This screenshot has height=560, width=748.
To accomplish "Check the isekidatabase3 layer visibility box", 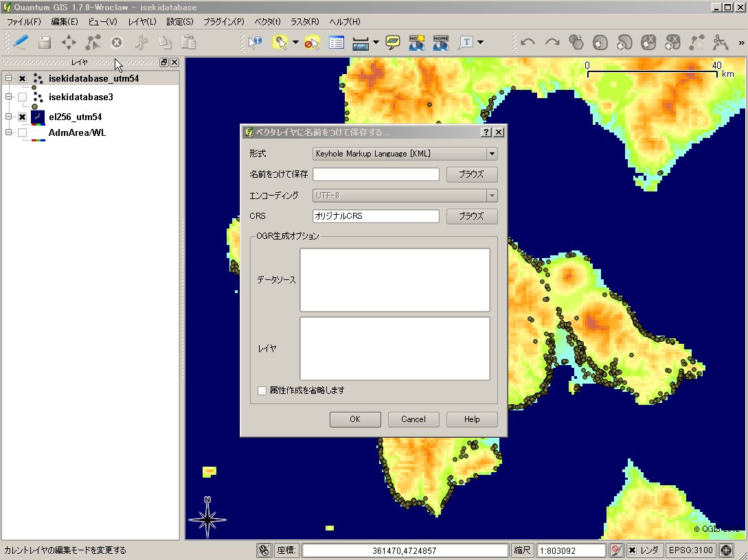I will pos(23,97).
